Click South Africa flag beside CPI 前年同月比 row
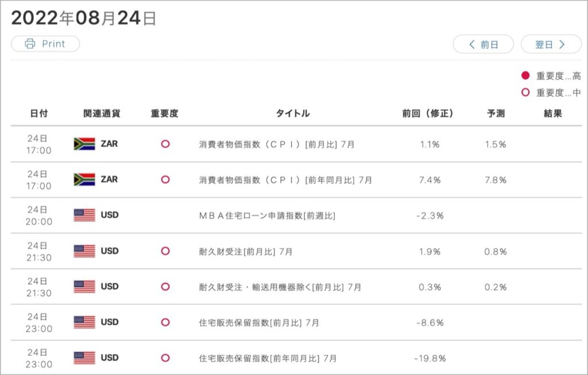 (x=84, y=180)
